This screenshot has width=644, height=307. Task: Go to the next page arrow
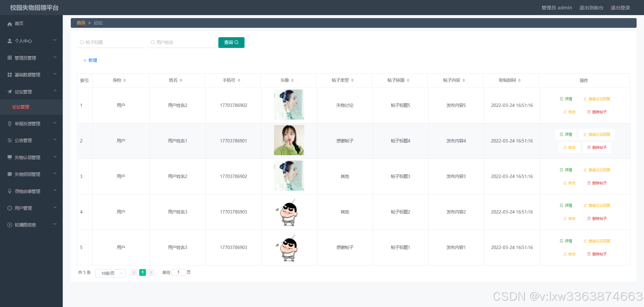pos(151,272)
